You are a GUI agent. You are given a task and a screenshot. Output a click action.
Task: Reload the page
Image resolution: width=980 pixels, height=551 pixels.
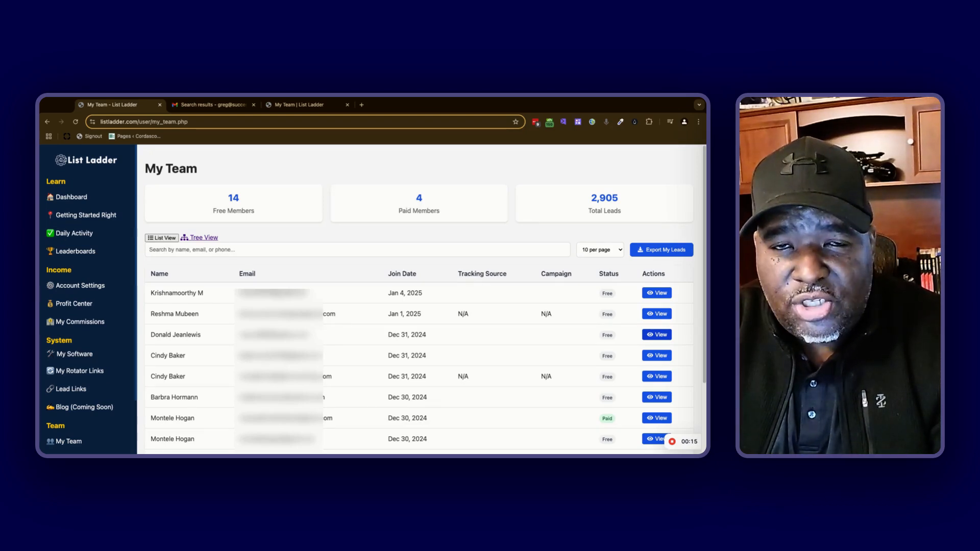coord(76,122)
